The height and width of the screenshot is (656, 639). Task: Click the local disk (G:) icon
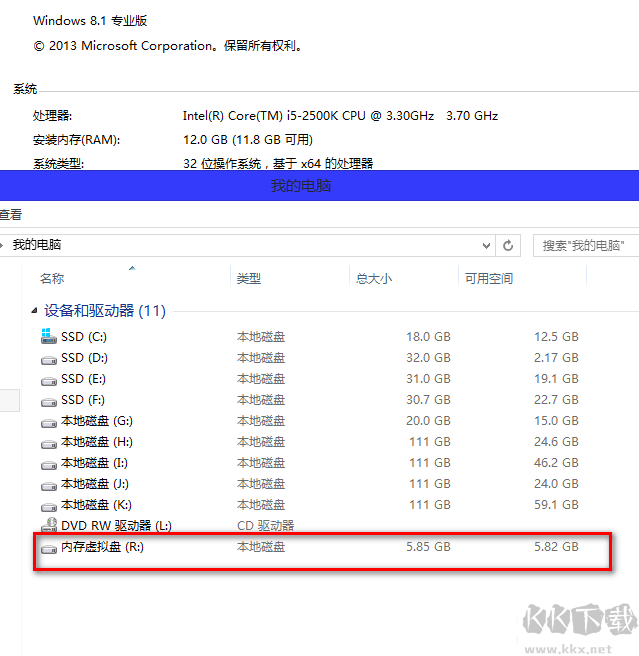click(x=48, y=421)
